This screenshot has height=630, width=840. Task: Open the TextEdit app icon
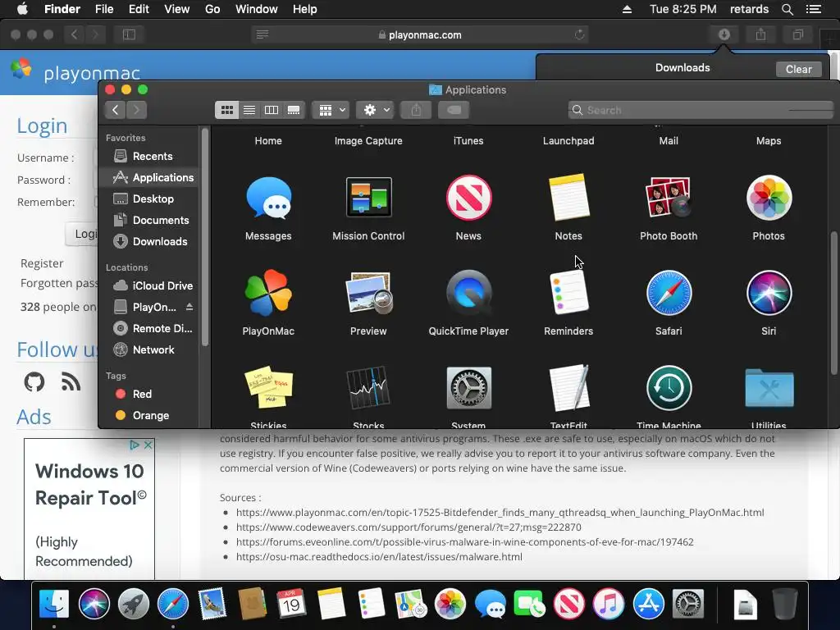click(x=568, y=388)
